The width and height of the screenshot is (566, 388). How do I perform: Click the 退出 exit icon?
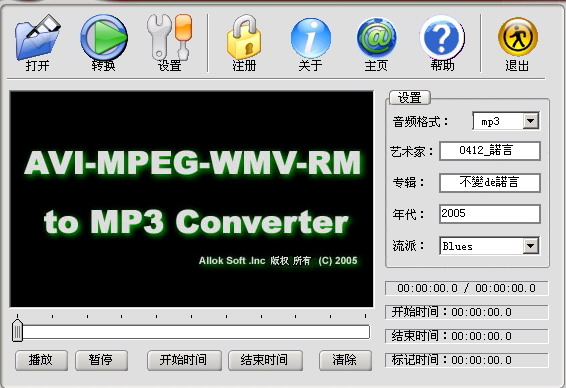coord(518,37)
